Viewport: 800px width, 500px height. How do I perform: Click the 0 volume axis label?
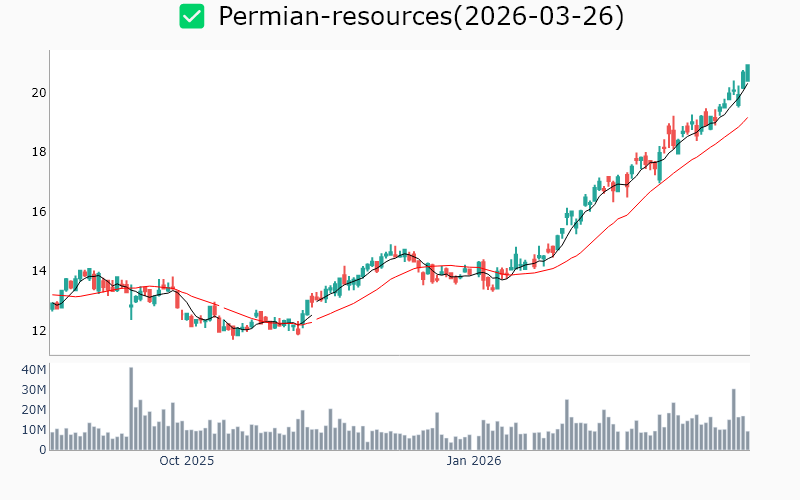click(42, 450)
